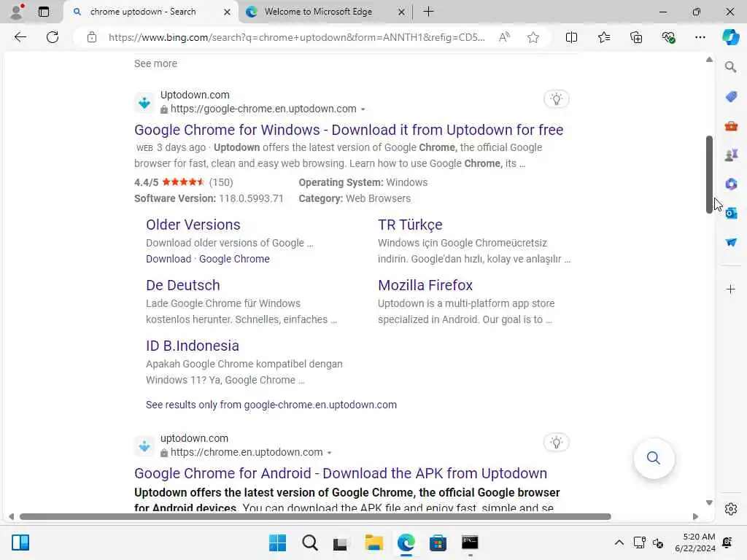Open Microsoft Store from taskbar
Viewport: 747px width, 560px height.
(x=438, y=542)
